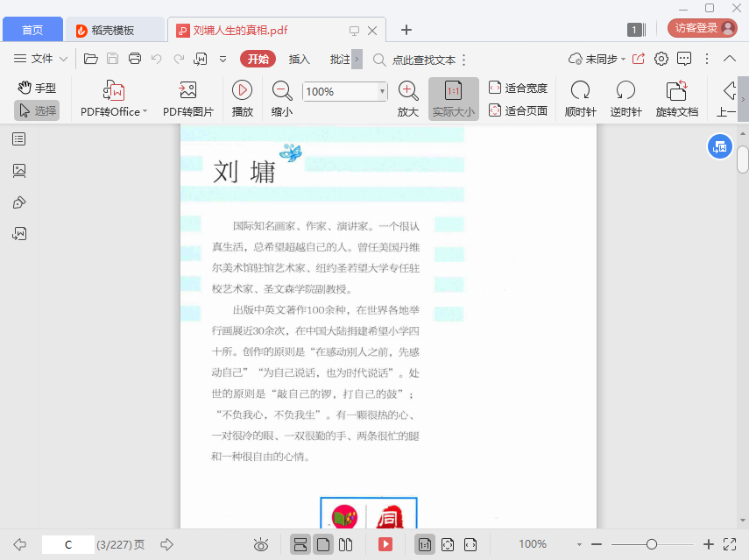Set actual size from status bar
This screenshot has width=749, height=560.
point(424,544)
